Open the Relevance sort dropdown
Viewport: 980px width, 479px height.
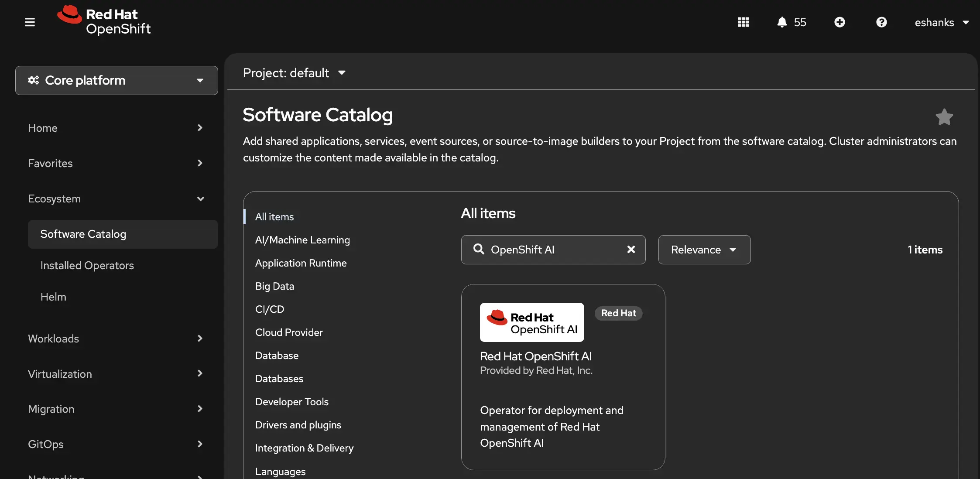click(704, 250)
